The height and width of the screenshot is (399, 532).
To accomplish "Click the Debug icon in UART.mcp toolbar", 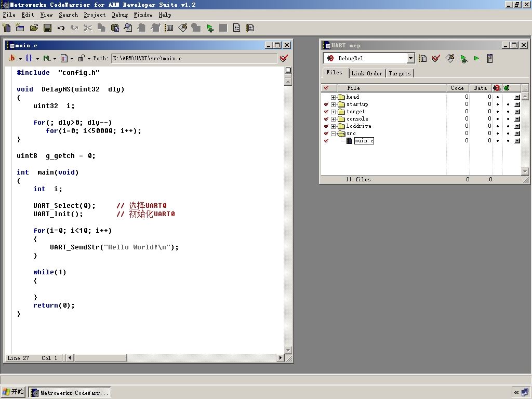I will coord(463,58).
